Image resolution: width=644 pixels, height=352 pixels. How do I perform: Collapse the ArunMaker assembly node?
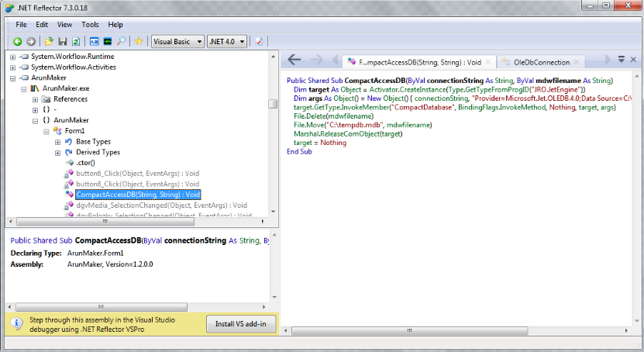coord(12,78)
